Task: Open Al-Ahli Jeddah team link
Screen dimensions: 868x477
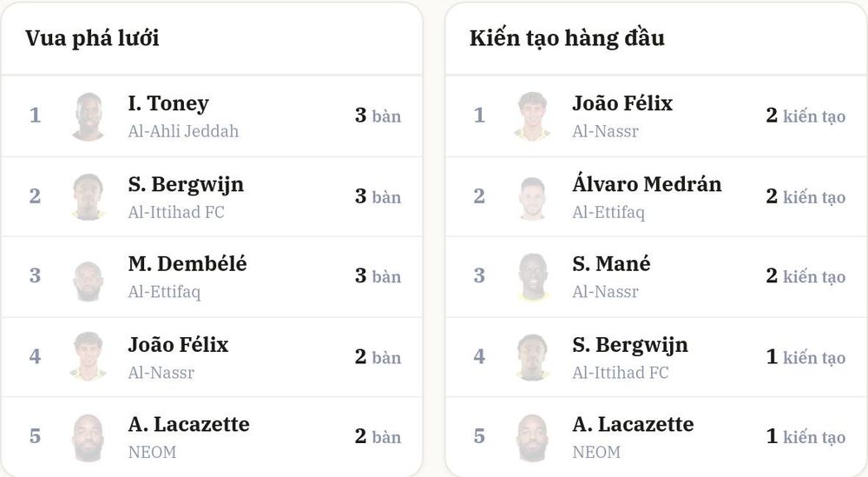Action: tap(183, 131)
